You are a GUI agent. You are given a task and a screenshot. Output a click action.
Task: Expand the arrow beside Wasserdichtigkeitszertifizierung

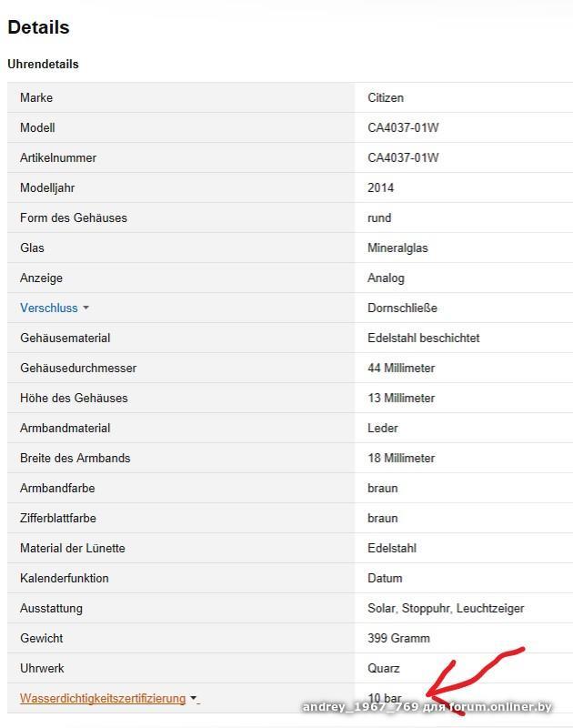(x=194, y=699)
